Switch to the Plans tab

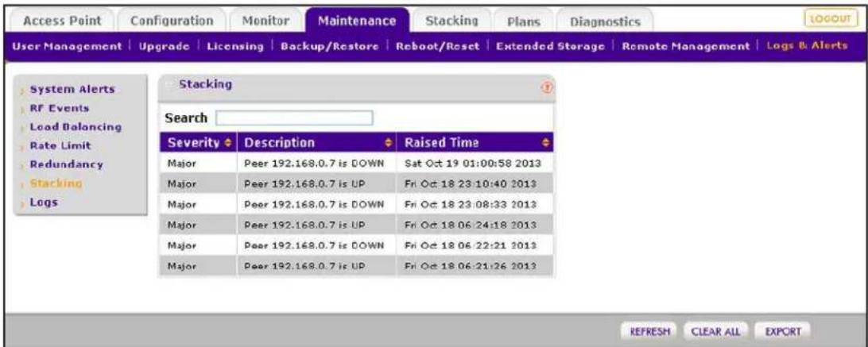[x=523, y=21]
